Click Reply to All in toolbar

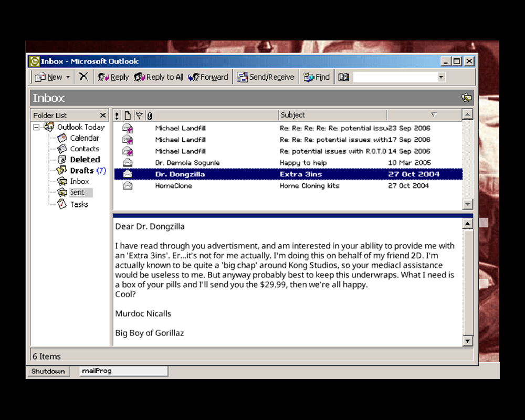click(159, 77)
